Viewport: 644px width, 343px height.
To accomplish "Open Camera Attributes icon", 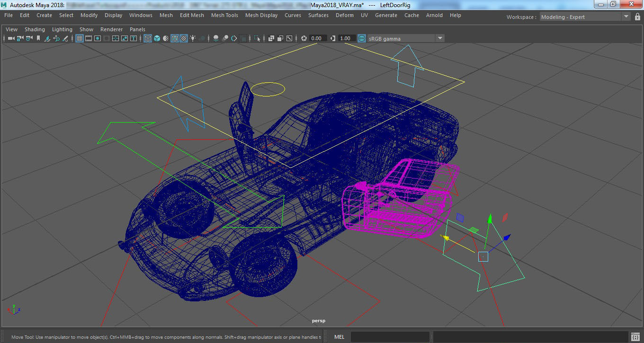I will tap(29, 38).
